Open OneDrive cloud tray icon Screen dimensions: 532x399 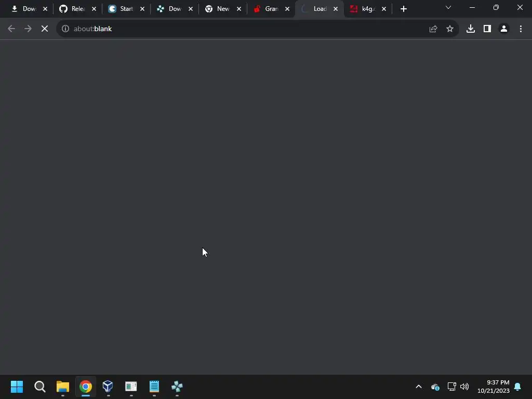click(x=435, y=387)
